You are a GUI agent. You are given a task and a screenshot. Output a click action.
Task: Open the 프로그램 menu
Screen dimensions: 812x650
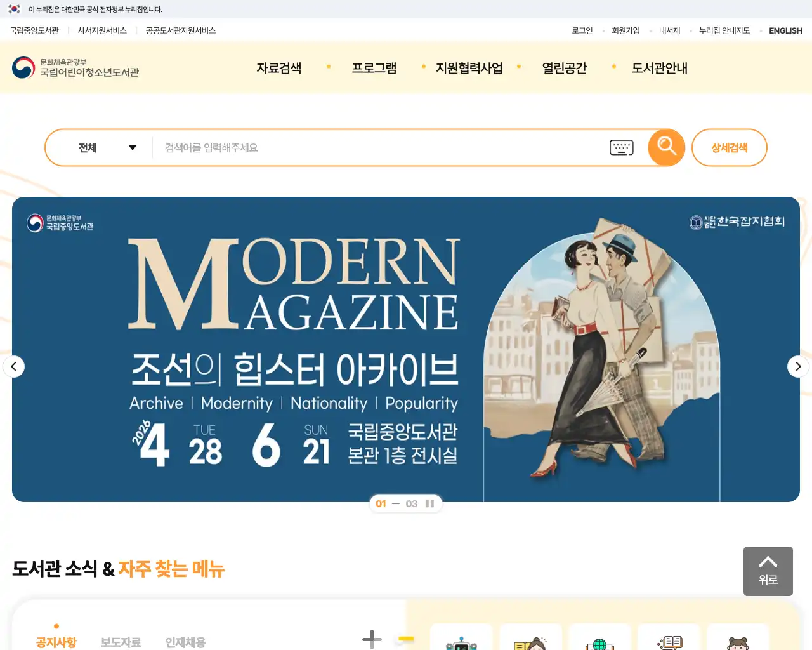[374, 68]
